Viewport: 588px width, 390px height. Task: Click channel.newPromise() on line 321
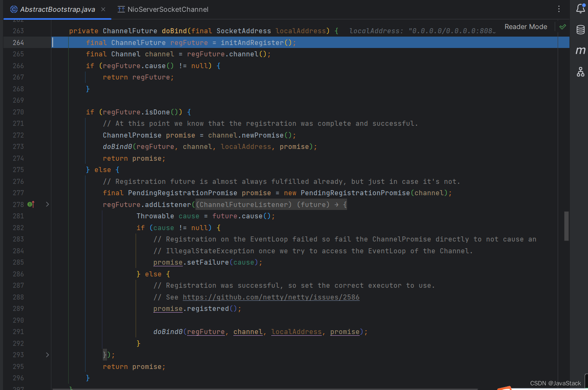coord(250,135)
